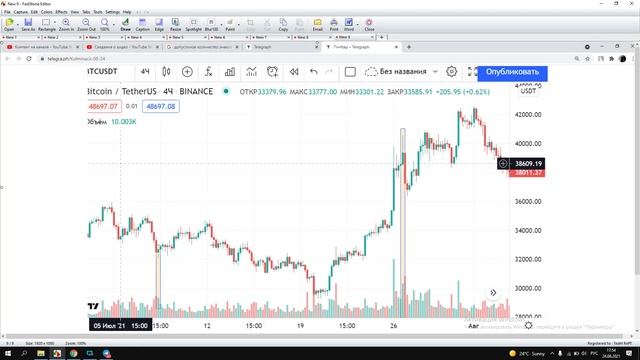The height and width of the screenshot is (360, 640).
Task: Click the blue Опубликовать button
Action: click(512, 72)
